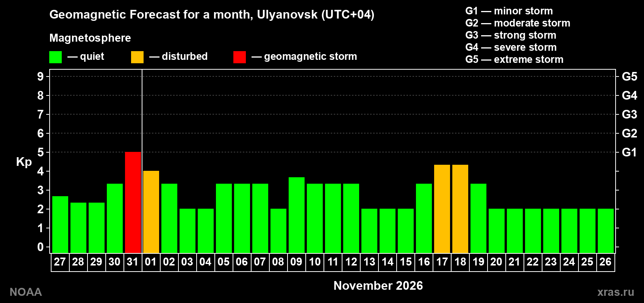Click the 'November 2026' month label

[378, 286]
